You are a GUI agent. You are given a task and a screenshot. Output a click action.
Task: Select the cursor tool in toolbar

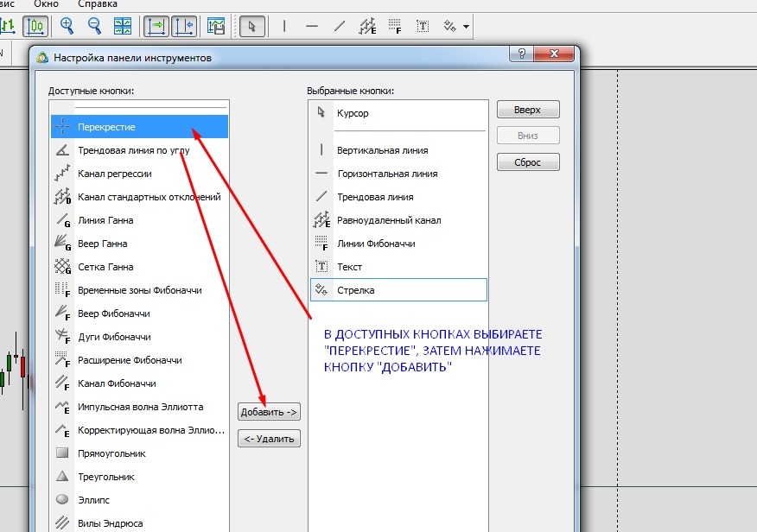tap(252, 26)
